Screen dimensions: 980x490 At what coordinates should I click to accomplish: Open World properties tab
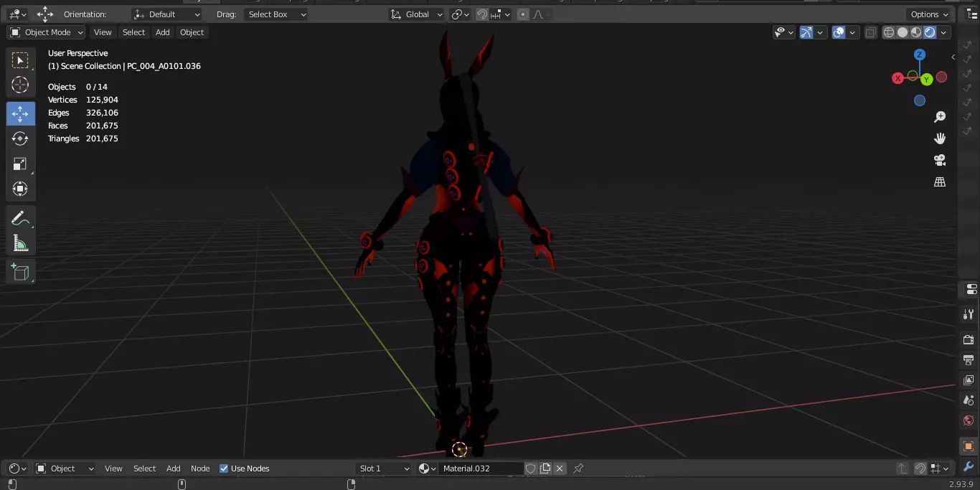coord(969,420)
